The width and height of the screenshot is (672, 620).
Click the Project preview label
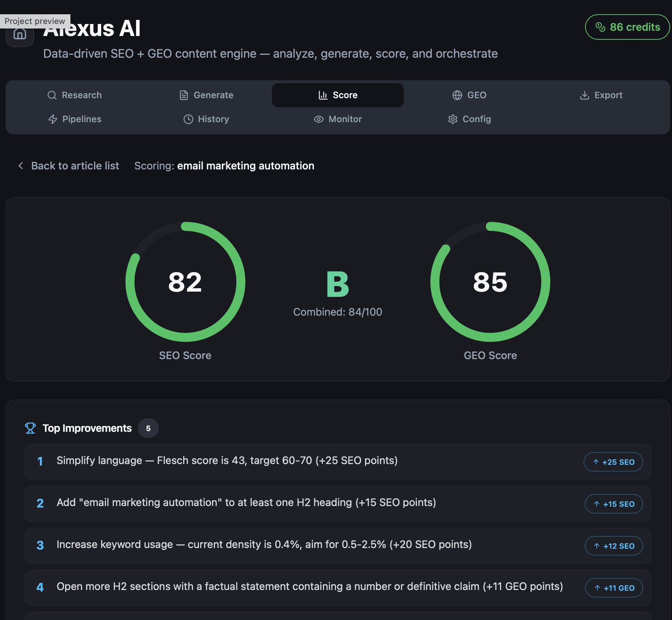pyautogui.click(x=35, y=21)
